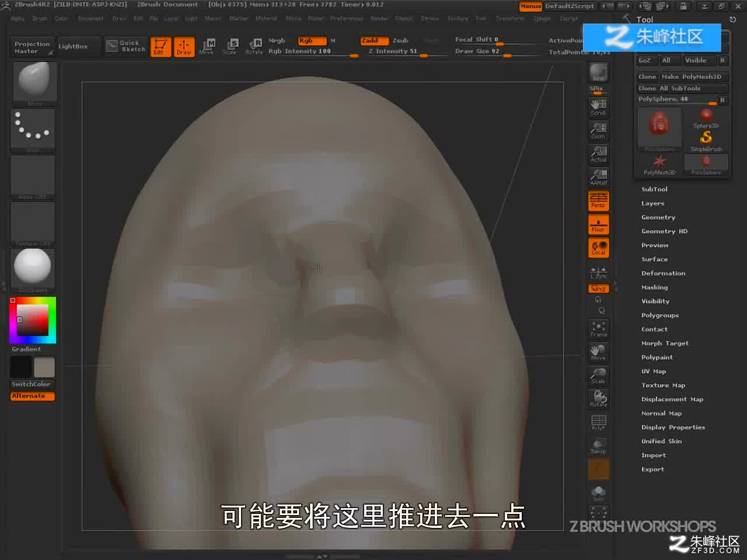Open the Alpha Off slot
747x560 pixels.
[33, 177]
